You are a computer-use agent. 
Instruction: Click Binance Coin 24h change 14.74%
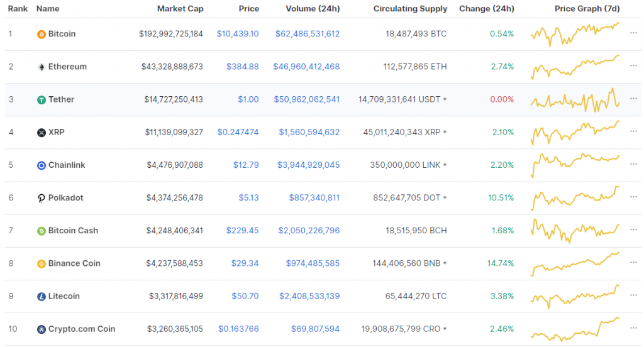[x=501, y=263]
